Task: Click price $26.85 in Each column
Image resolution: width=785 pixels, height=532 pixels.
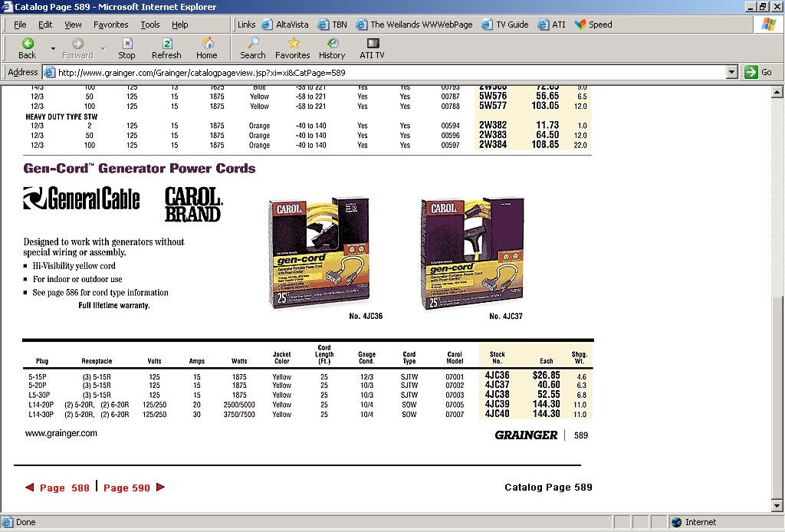Action: (546, 376)
